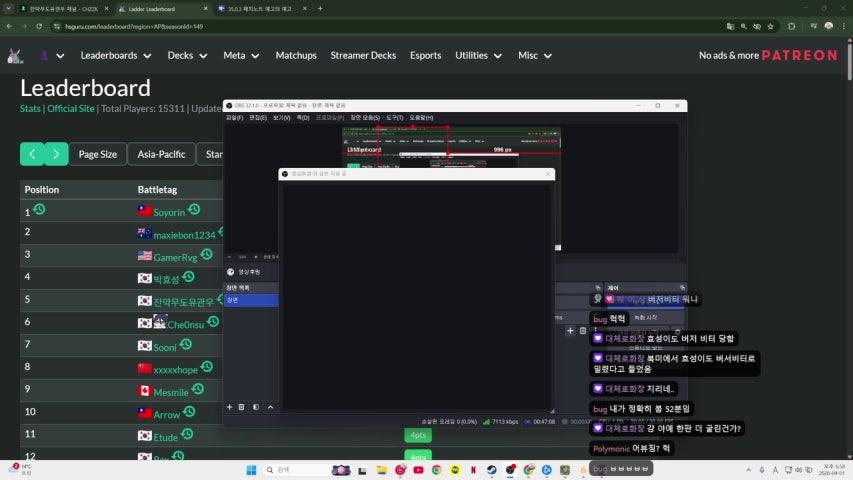
Task: Open OBS Scene Collection menu
Action: (365, 118)
